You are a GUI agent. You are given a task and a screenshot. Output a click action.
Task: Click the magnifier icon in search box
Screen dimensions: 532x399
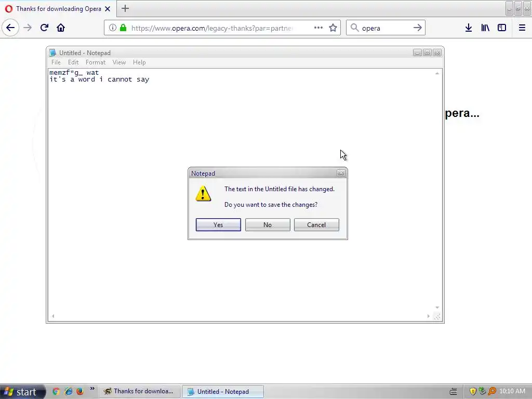(354, 28)
